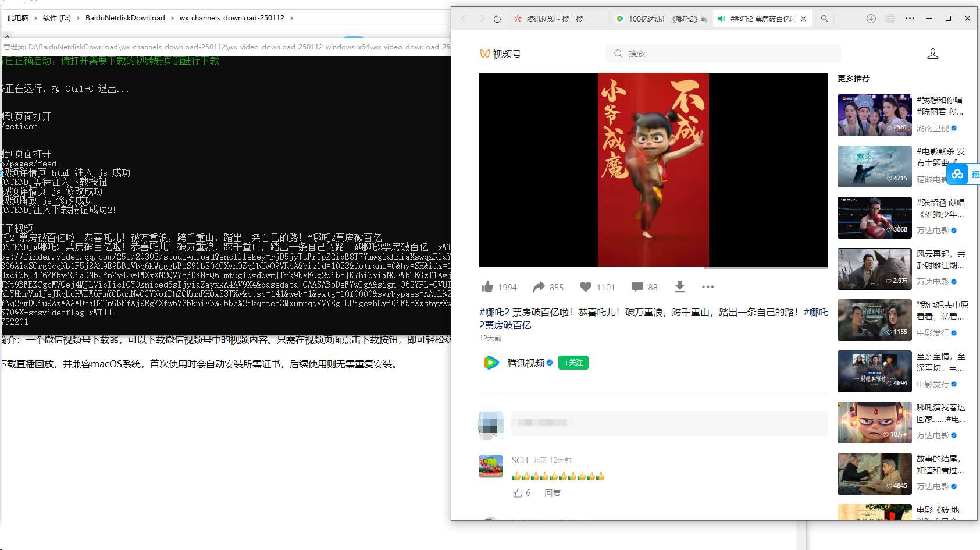The height and width of the screenshot is (550, 980).
Task: Click Baidu Netdisk floating cloud icon
Action: [x=957, y=174]
